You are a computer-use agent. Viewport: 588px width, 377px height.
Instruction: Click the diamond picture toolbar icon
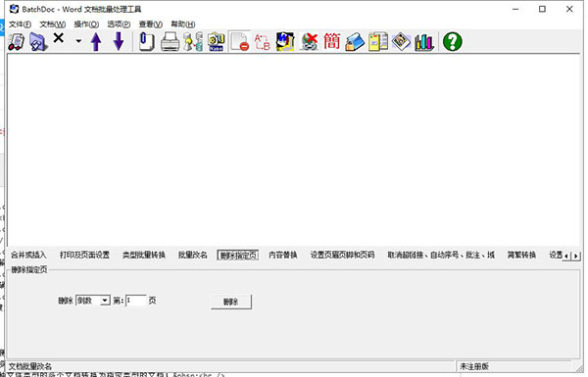click(401, 41)
